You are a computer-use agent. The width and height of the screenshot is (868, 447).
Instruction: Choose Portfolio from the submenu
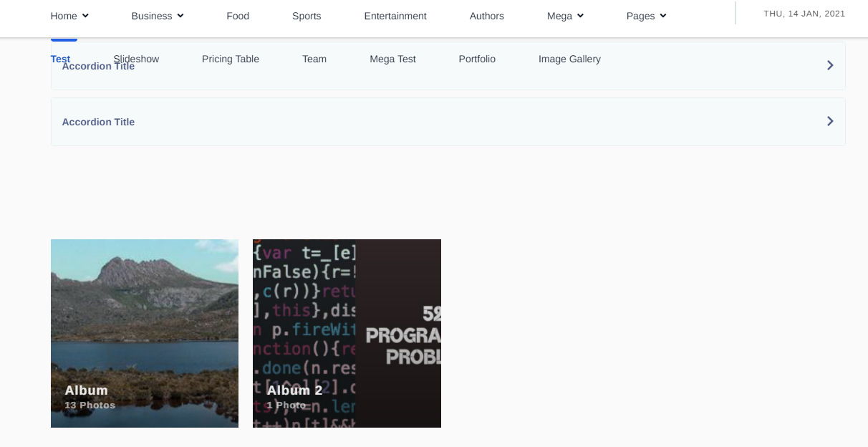(x=477, y=59)
